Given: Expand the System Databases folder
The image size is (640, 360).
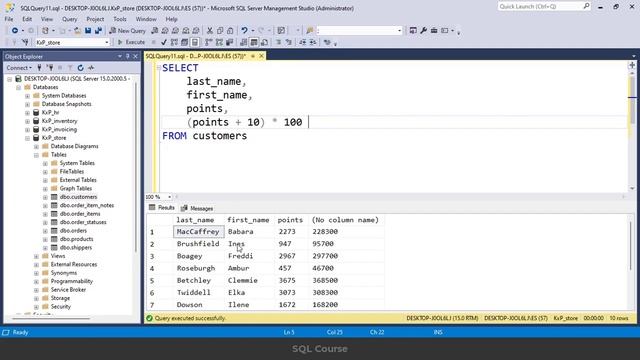Looking at the screenshot, I should (x=27, y=96).
